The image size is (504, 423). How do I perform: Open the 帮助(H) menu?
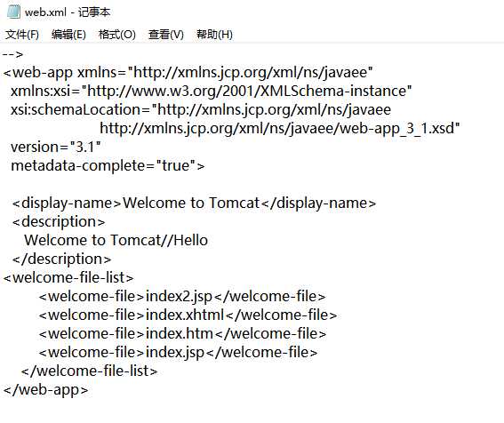tap(214, 35)
